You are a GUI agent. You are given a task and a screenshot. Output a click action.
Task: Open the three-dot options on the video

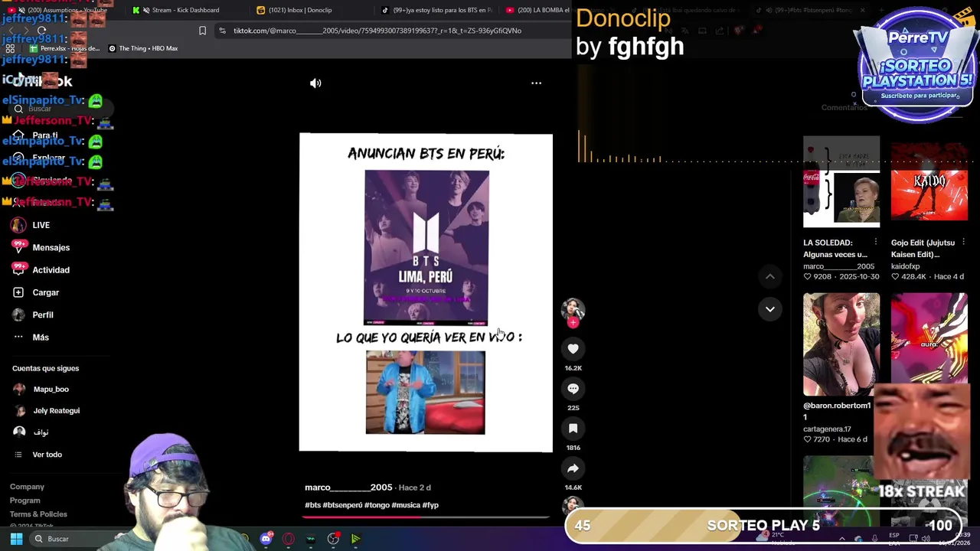point(536,83)
